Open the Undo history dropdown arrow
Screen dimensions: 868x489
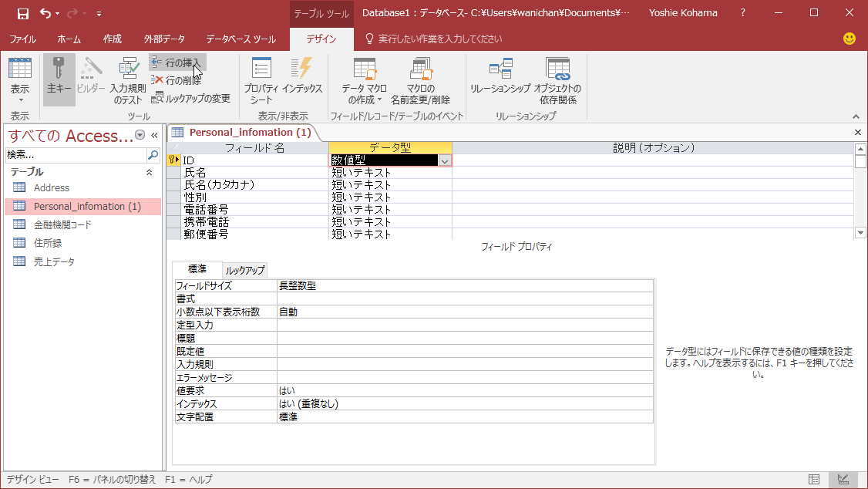pyautogui.click(x=58, y=13)
